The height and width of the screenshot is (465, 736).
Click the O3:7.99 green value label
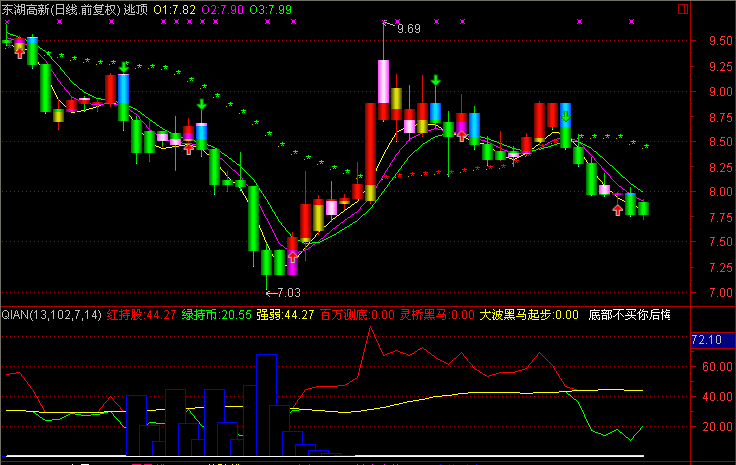[x=271, y=9]
